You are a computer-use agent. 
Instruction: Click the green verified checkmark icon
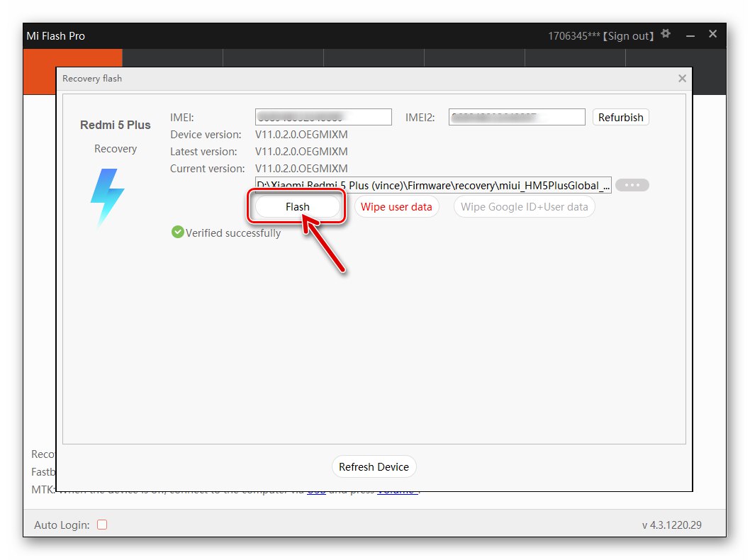coord(177,233)
